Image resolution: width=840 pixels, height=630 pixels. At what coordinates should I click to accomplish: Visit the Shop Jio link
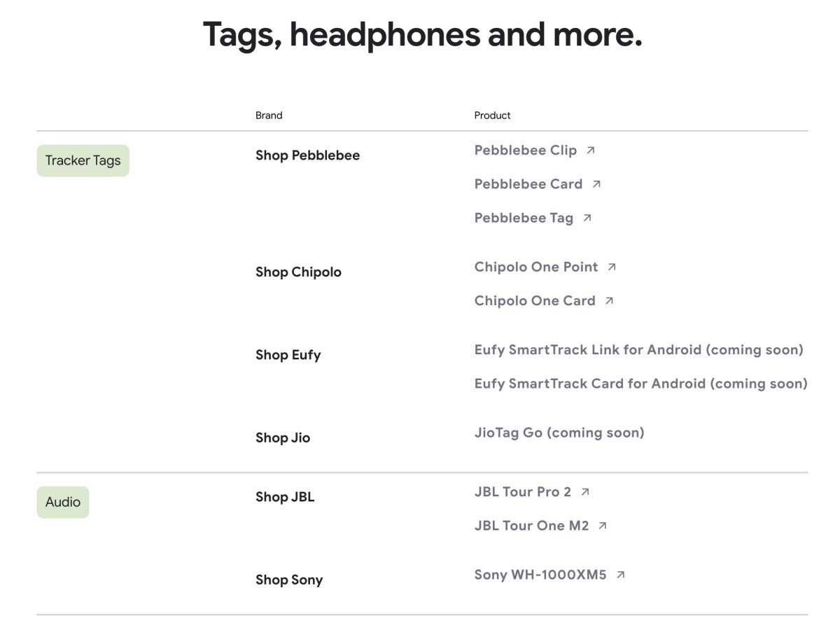coord(282,437)
